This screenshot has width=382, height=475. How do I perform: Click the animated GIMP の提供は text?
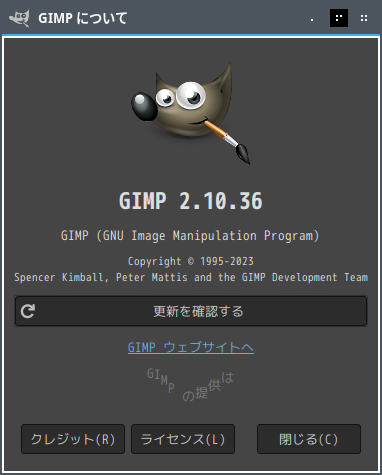tap(191, 384)
